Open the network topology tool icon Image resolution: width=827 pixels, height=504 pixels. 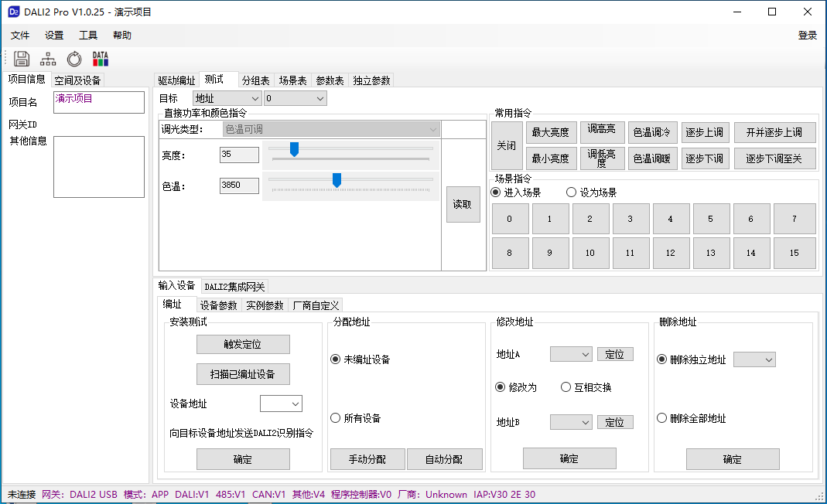47,58
